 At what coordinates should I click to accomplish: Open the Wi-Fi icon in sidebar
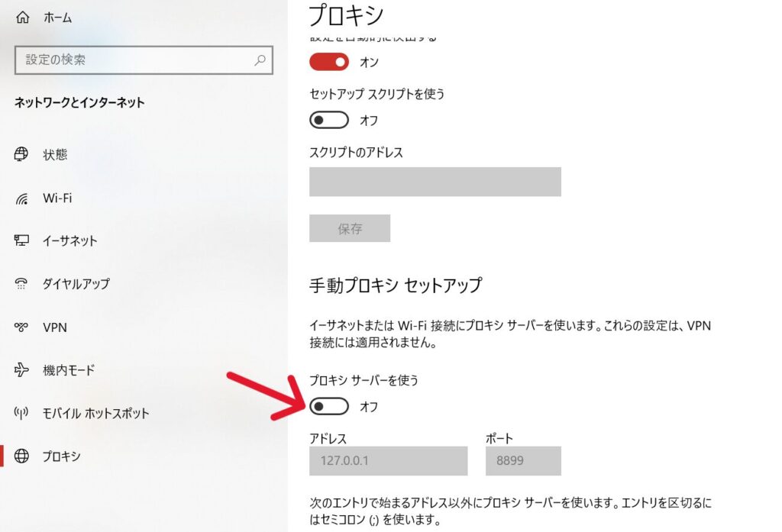pos(22,198)
